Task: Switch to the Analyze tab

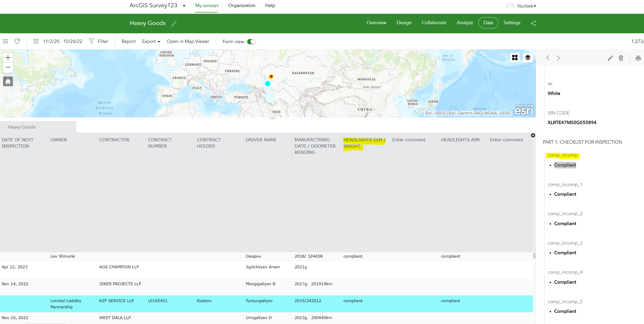Action: tap(465, 23)
